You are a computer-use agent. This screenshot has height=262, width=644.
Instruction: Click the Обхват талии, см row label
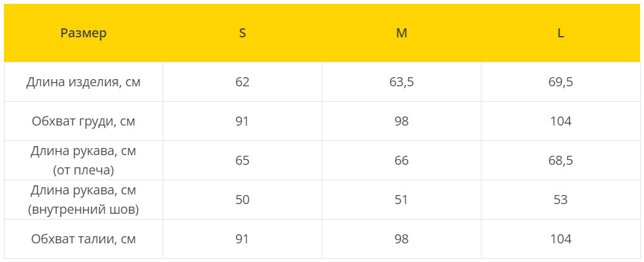tap(83, 239)
